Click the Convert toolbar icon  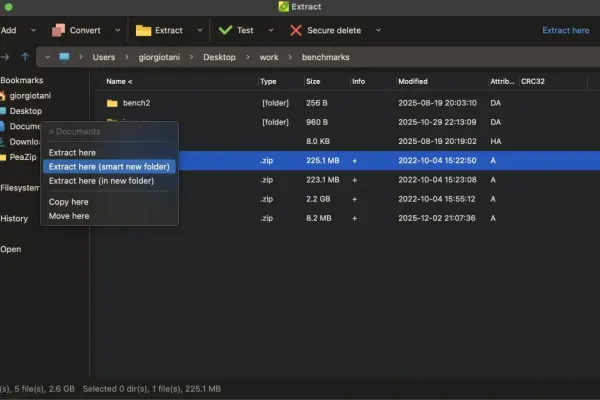click(58, 30)
